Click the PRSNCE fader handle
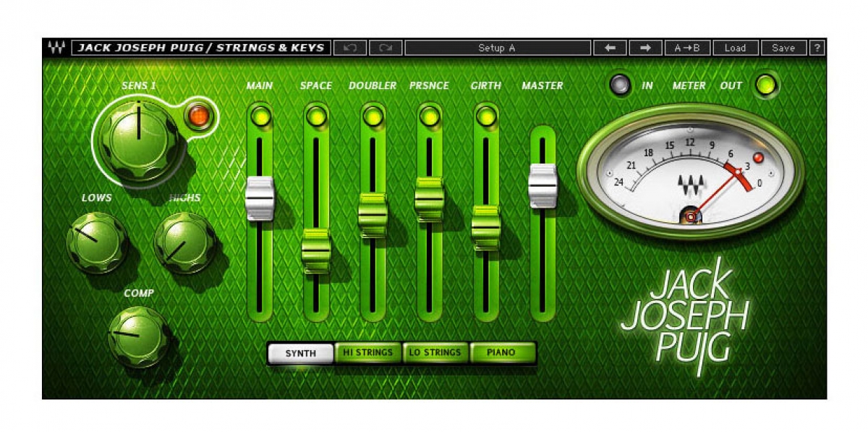The width and height of the screenshot is (868, 432). (430, 199)
